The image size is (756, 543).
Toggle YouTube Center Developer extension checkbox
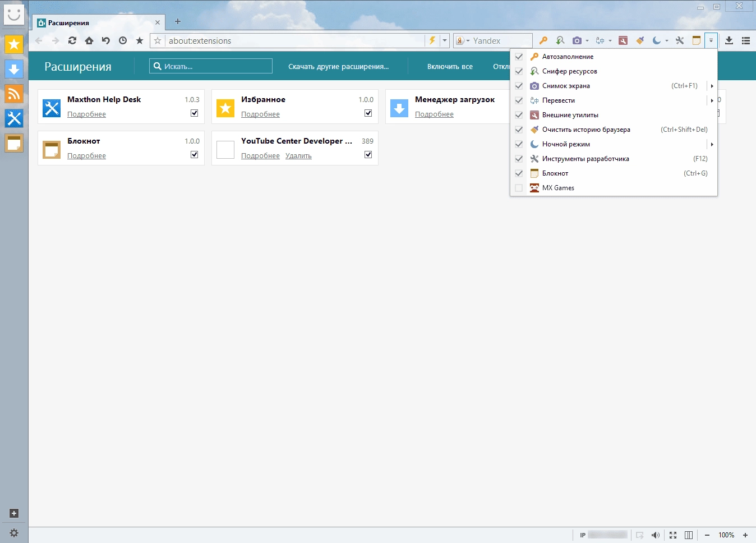coord(368,154)
